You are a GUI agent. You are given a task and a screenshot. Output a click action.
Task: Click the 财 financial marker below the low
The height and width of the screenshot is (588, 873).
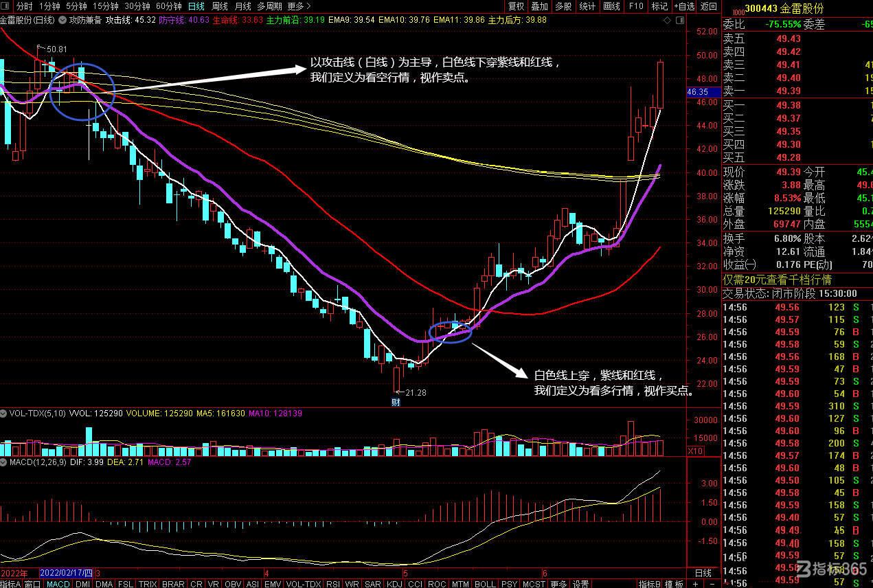point(396,402)
